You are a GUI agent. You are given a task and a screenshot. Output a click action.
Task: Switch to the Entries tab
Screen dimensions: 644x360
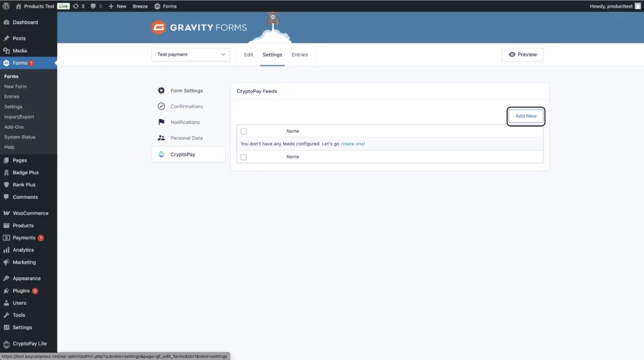299,55
